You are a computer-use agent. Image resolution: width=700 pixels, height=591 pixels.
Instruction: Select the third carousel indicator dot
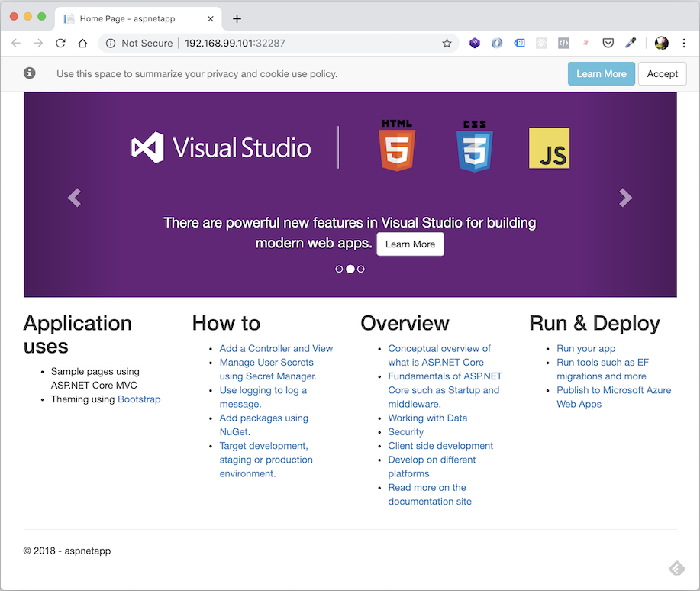click(x=361, y=269)
